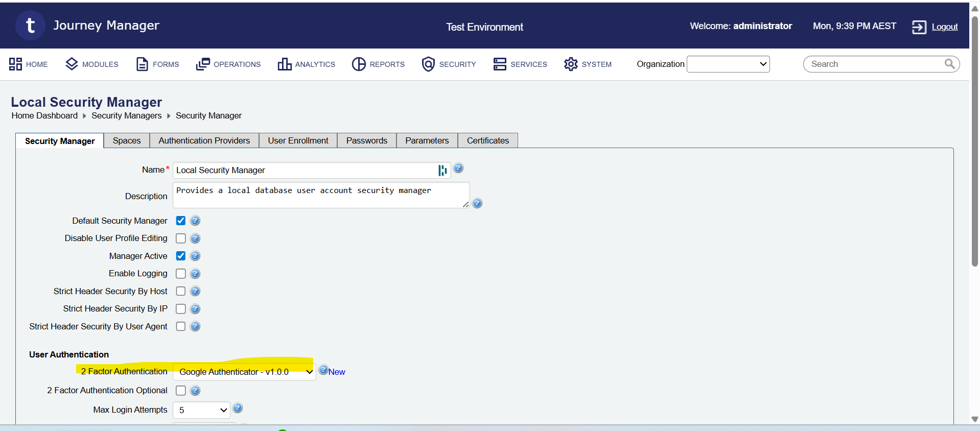The image size is (980, 431).
Task: Open the Reports pie chart icon
Action: pyautogui.click(x=359, y=64)
